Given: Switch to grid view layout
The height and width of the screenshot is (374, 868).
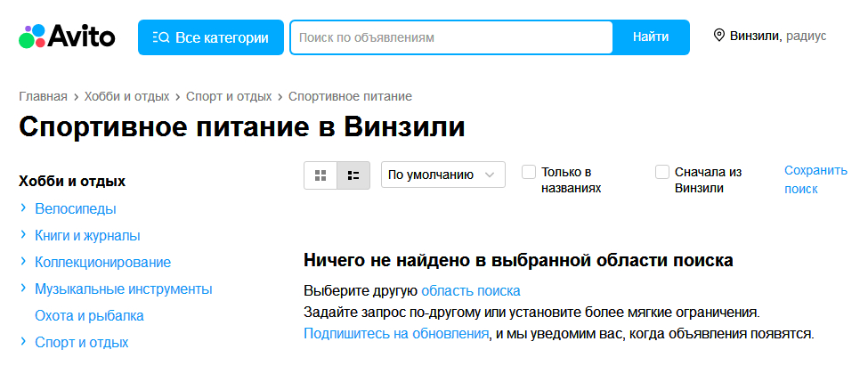Looking at the screenshot, I should point(320,175).
